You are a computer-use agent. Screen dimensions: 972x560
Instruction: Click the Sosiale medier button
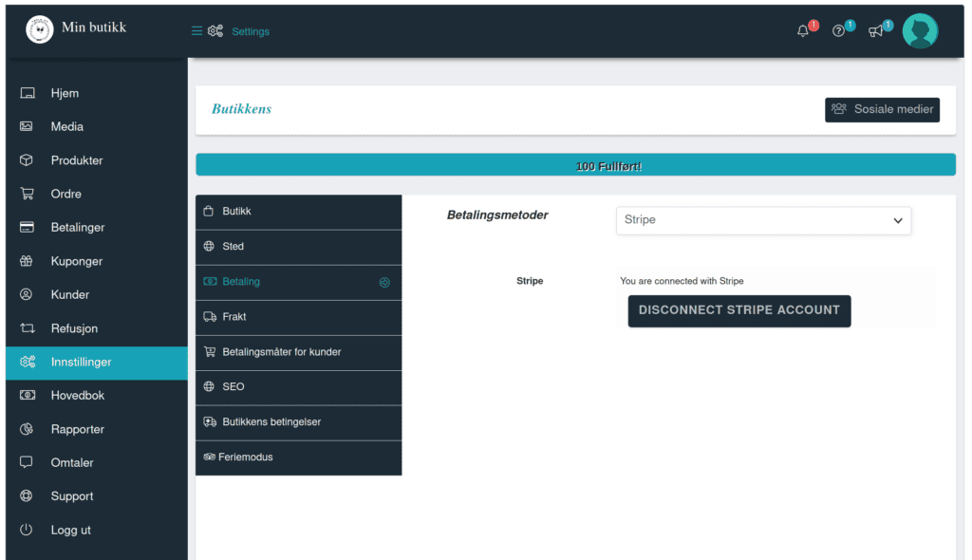(882, 110)
